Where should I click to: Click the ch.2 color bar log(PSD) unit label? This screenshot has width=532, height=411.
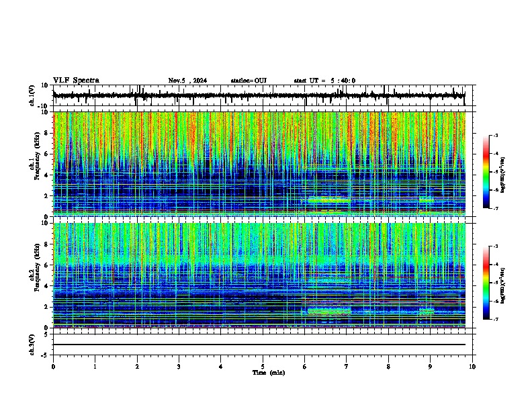click(x=502, y=285)
